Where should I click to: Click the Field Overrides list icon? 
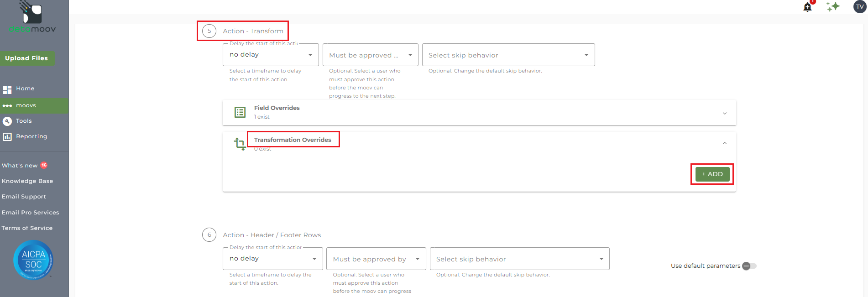[x=240, y=112]
